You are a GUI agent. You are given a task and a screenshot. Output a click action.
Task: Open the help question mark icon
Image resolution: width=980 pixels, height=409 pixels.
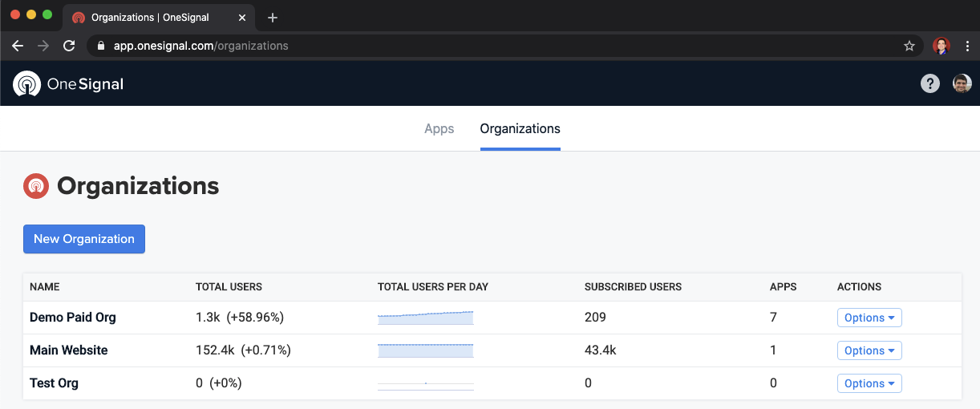coord(930,83)
